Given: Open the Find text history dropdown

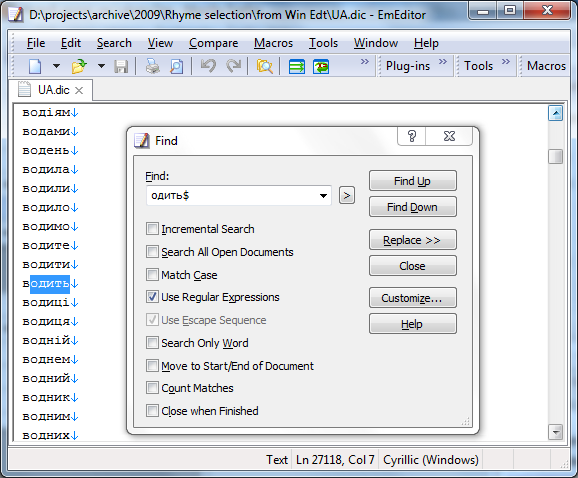Looking at the screenshot, I should coord(323,196).
